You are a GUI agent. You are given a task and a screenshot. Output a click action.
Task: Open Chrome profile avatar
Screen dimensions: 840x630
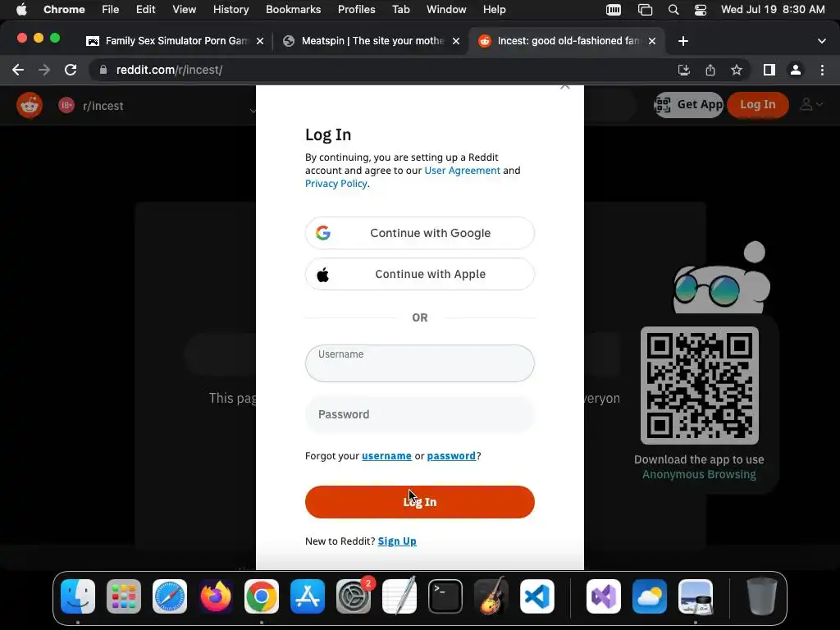(796, 70)
